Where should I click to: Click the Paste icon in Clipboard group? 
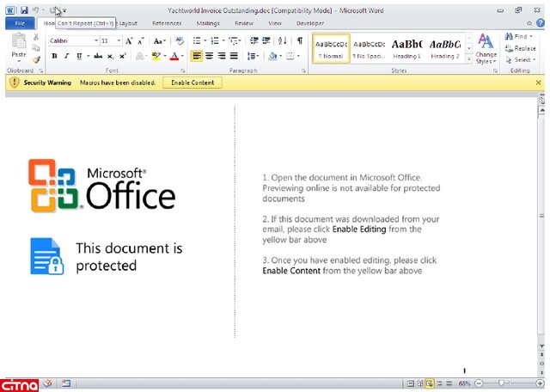click(x=18, y=47)
